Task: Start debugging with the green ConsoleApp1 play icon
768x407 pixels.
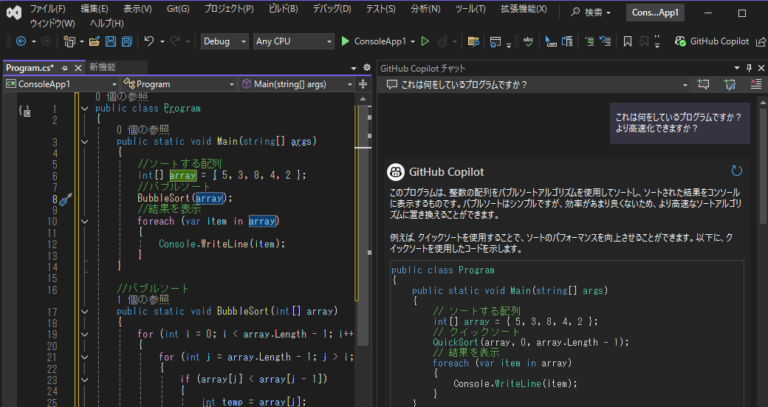Action: (345, 42)
